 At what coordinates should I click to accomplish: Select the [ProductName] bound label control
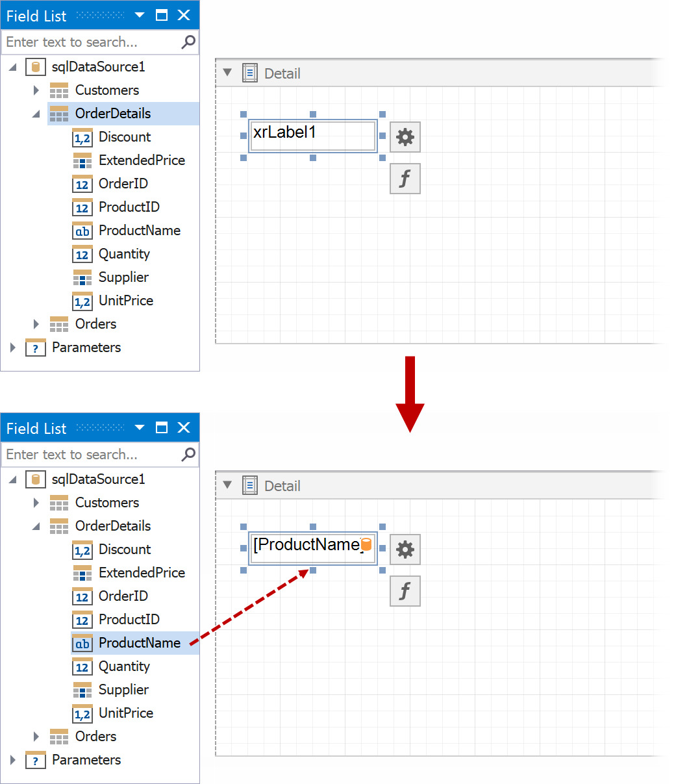pyautogui.click(x=305, y=548)
